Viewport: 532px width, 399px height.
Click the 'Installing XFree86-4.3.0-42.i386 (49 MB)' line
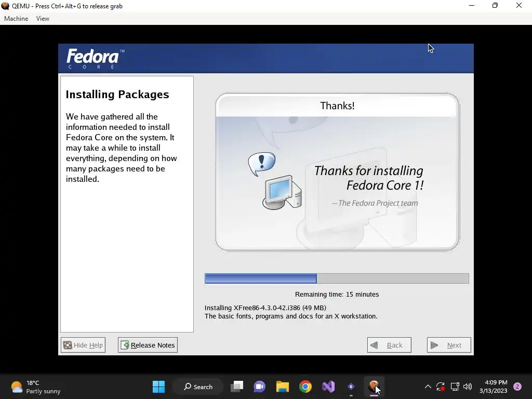[x=265, y=308]
